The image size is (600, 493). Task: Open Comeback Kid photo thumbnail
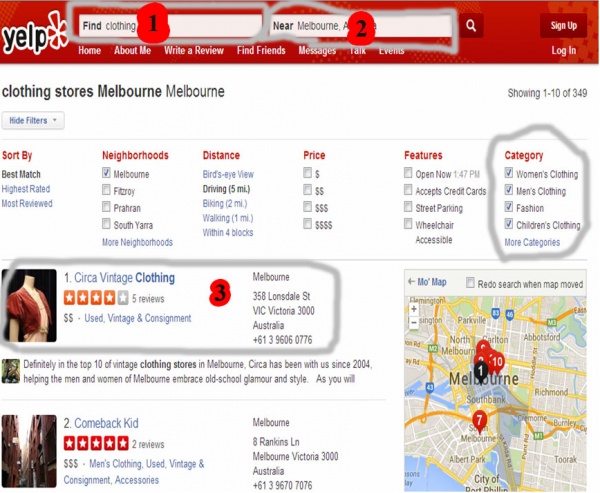click(29, 451)
